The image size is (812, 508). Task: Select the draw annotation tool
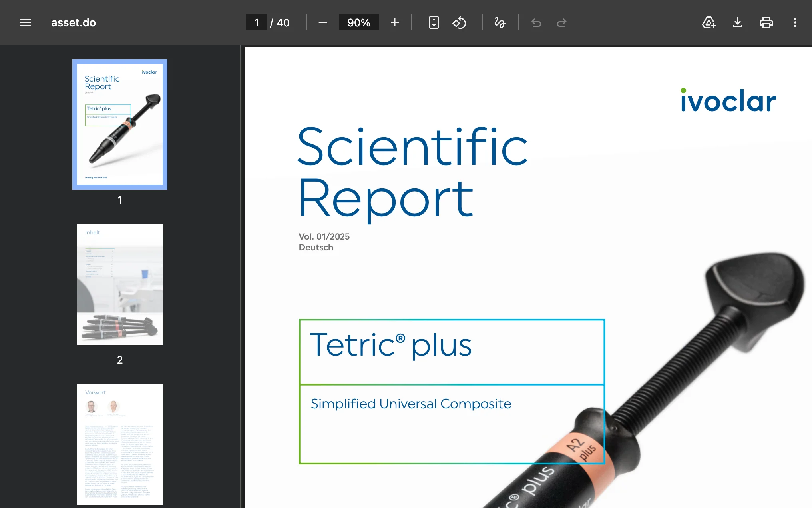(x=500, y=22)
